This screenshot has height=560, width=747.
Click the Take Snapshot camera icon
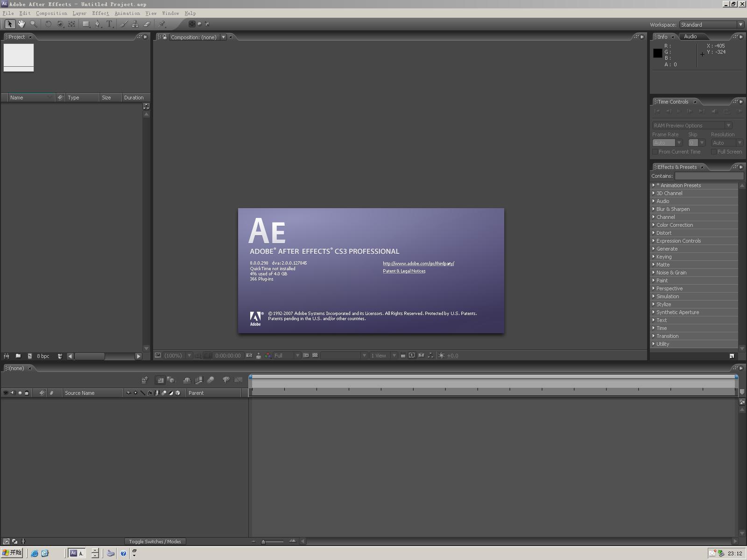249,356
